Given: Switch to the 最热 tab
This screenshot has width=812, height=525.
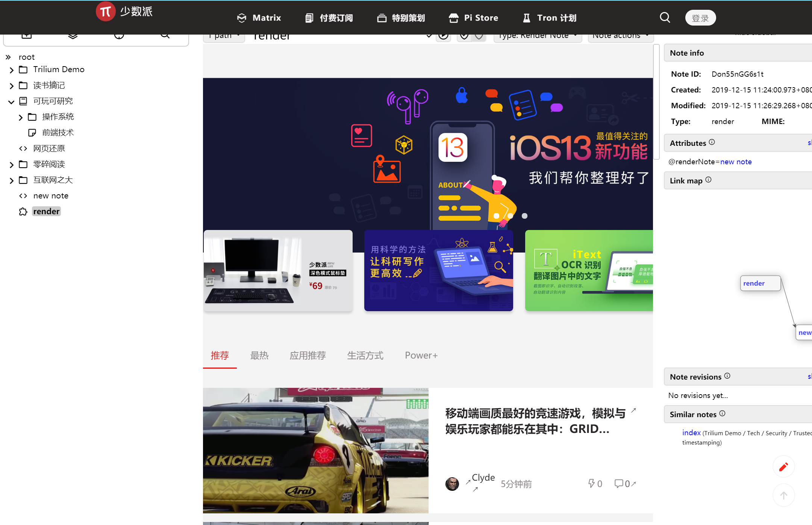Looking at the screenshot, I should (259, 355).
